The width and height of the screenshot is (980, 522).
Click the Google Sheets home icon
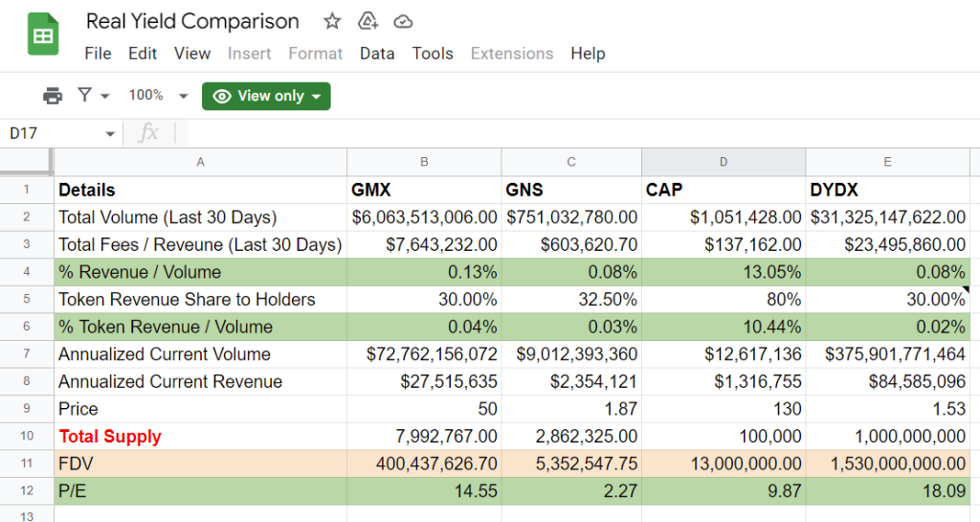point(43,35)
